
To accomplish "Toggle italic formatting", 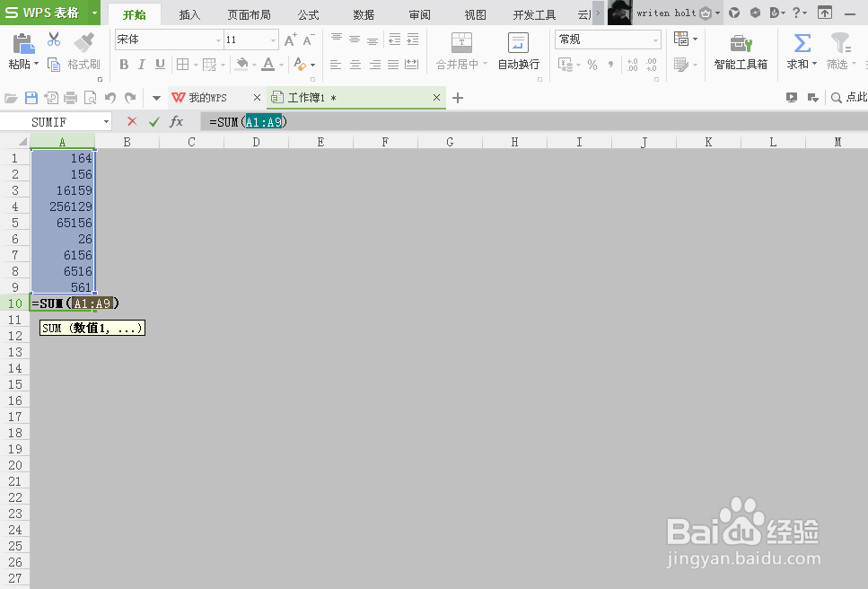I will click(x=140, y=65).
